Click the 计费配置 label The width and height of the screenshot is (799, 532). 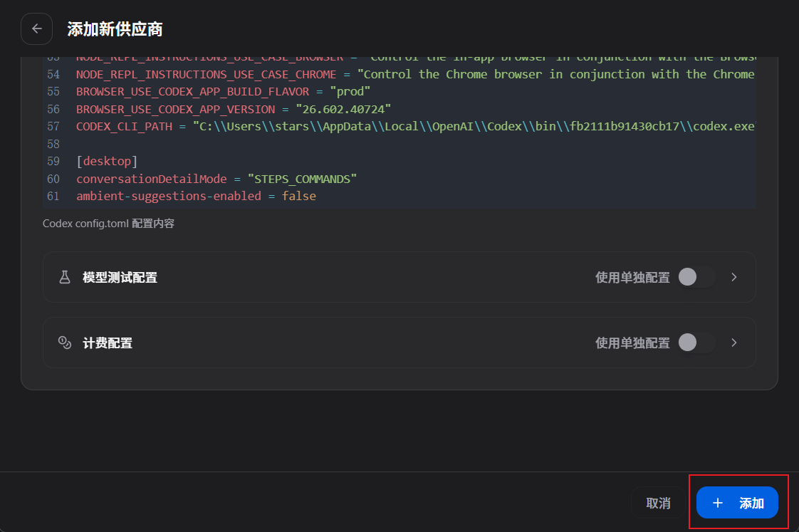tap(108, 343)
